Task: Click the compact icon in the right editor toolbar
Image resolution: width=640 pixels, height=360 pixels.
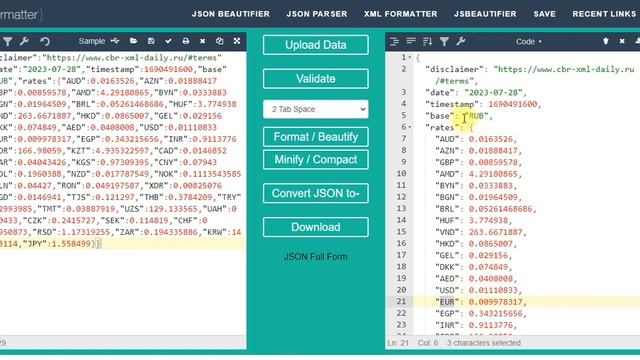Action: 411,41
